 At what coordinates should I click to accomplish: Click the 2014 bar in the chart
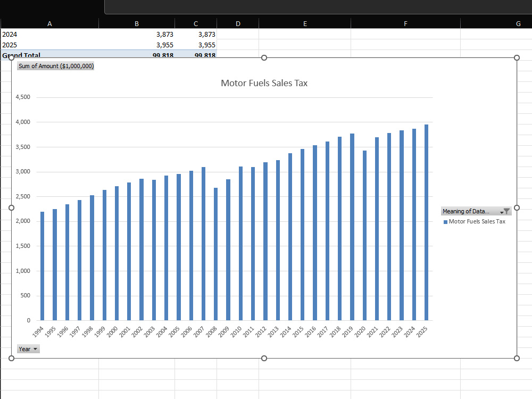pos(290,237)
